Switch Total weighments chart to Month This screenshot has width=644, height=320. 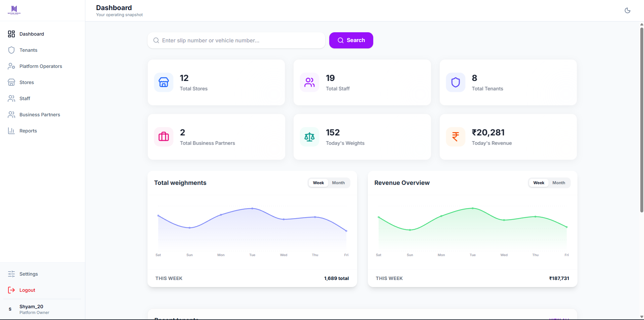(x=338, y=183)
